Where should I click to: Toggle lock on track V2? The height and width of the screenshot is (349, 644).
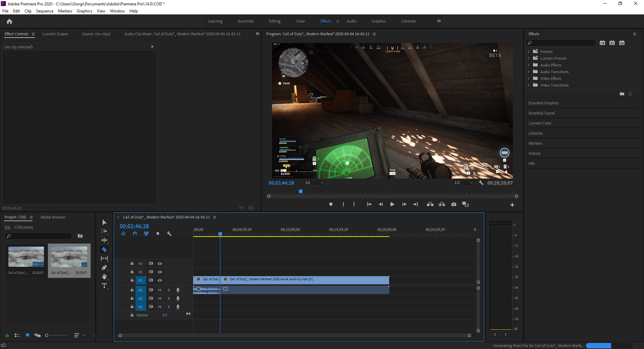132,272
